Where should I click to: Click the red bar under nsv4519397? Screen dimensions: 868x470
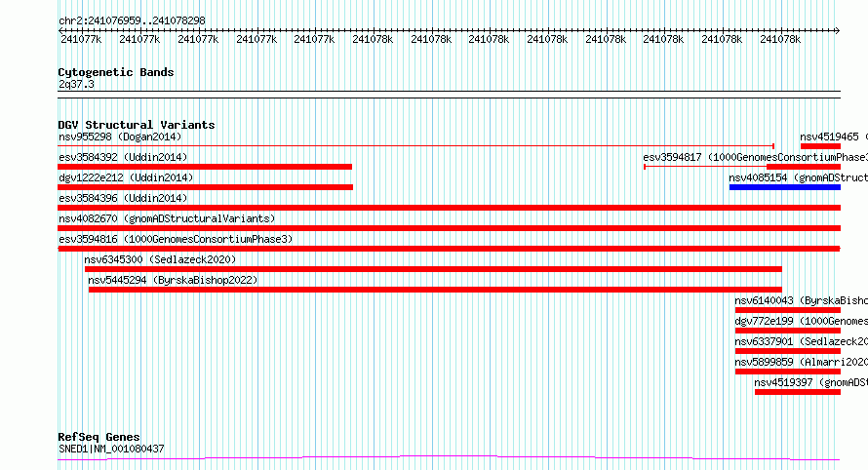tap(798, 392)
